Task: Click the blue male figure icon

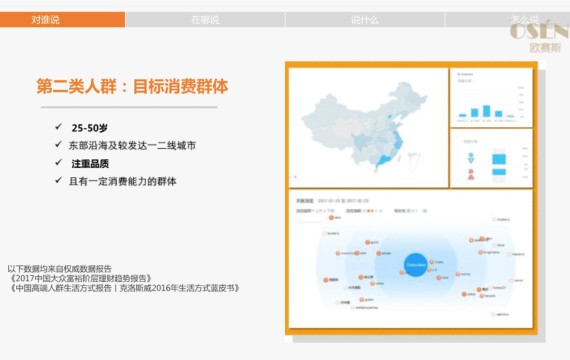Action: point(471,158)
